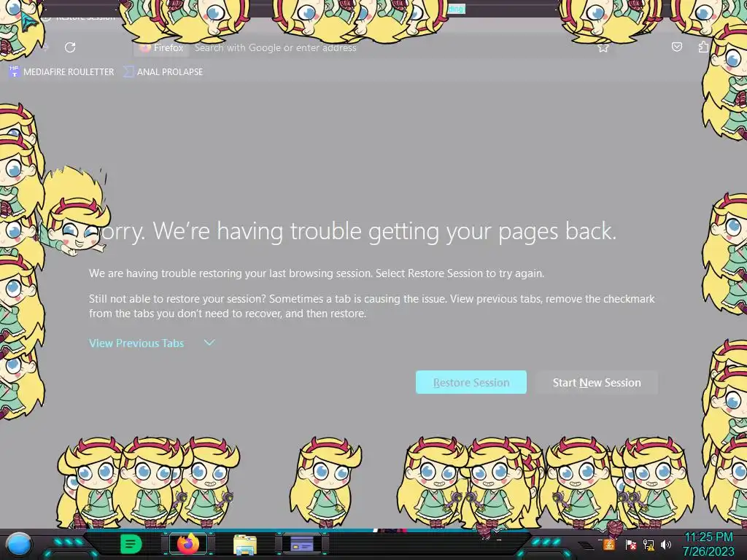Open the MEDIAFIRE ROULETTER bookmark

[x=61, y=72]
